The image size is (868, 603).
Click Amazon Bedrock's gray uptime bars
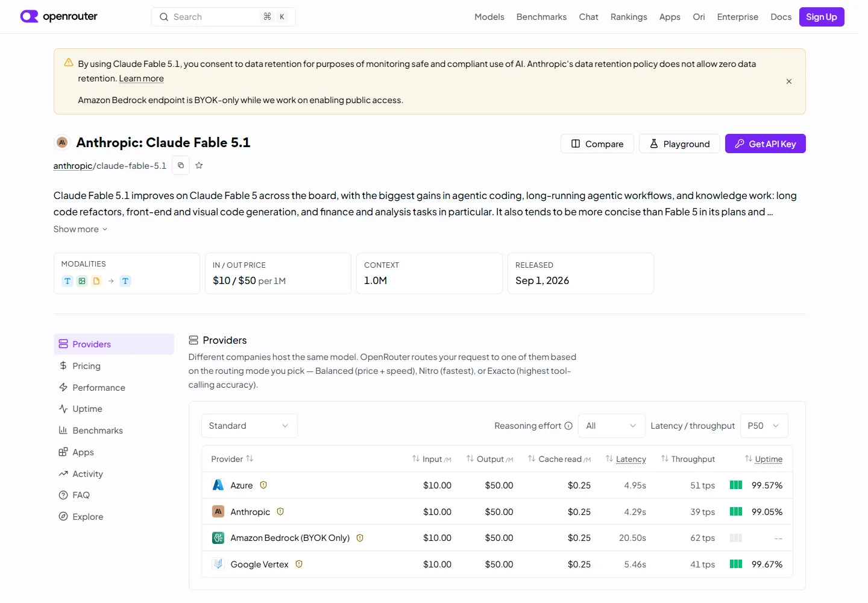coord(736,538)
